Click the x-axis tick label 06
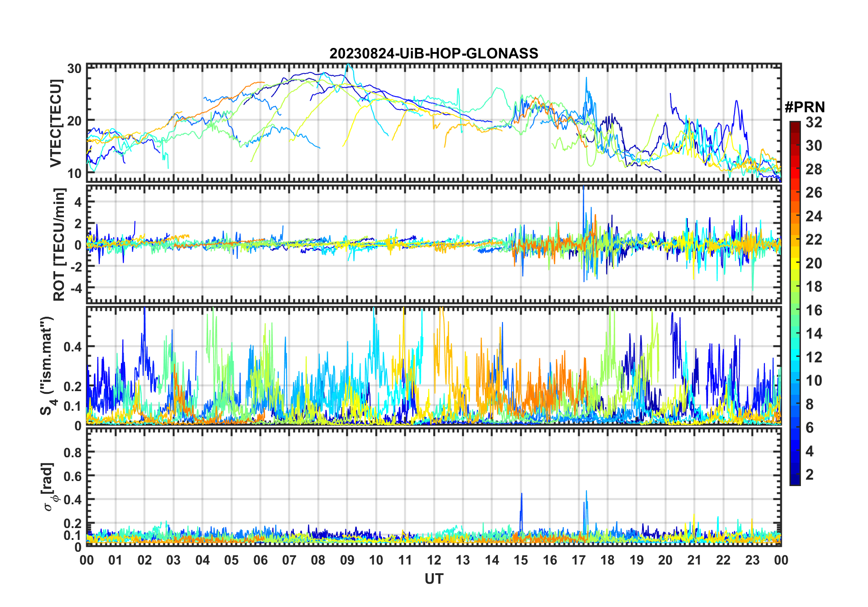The width and height of the screenshot is (868, 607). [x=260, y=560]
